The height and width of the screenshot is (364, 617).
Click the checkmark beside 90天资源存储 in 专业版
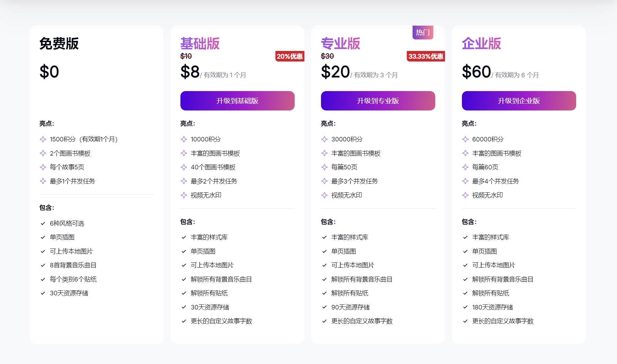324,307
